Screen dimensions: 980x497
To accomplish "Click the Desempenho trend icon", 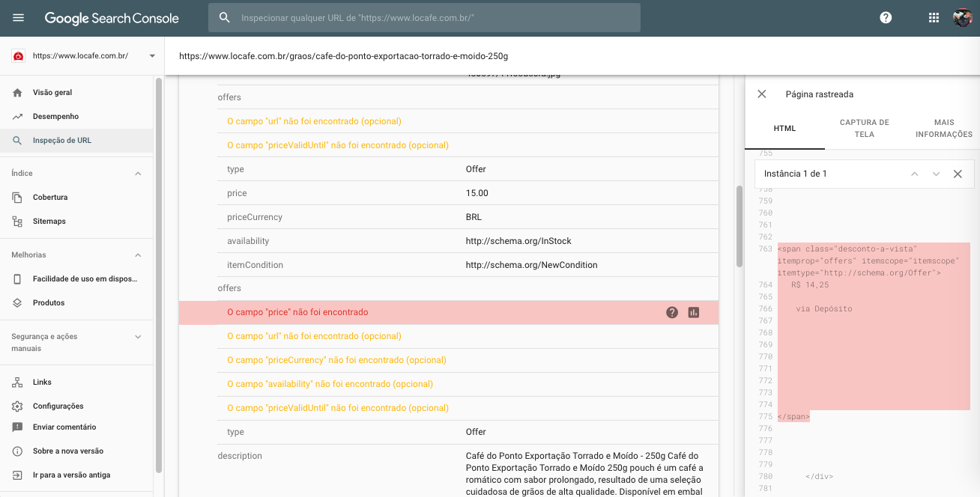I will pyautogui.click(x=17, y=117).
